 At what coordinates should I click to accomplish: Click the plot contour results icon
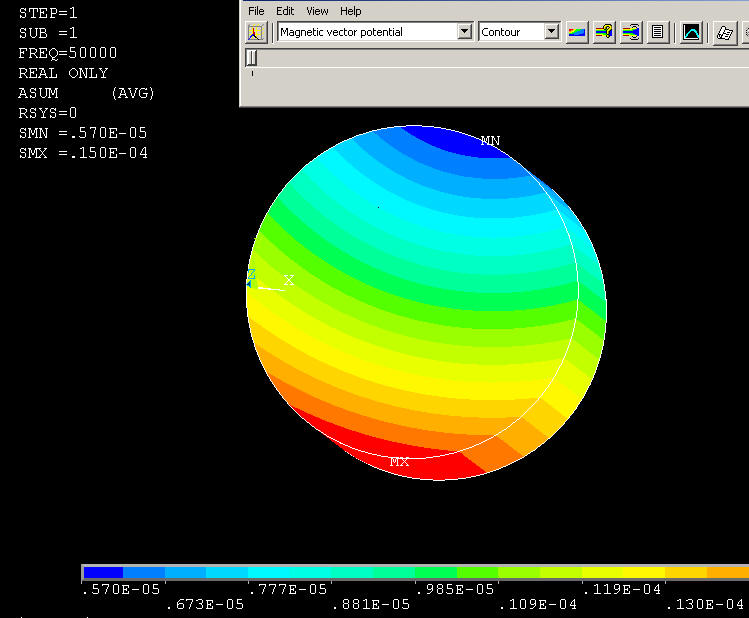pos(577,32)
